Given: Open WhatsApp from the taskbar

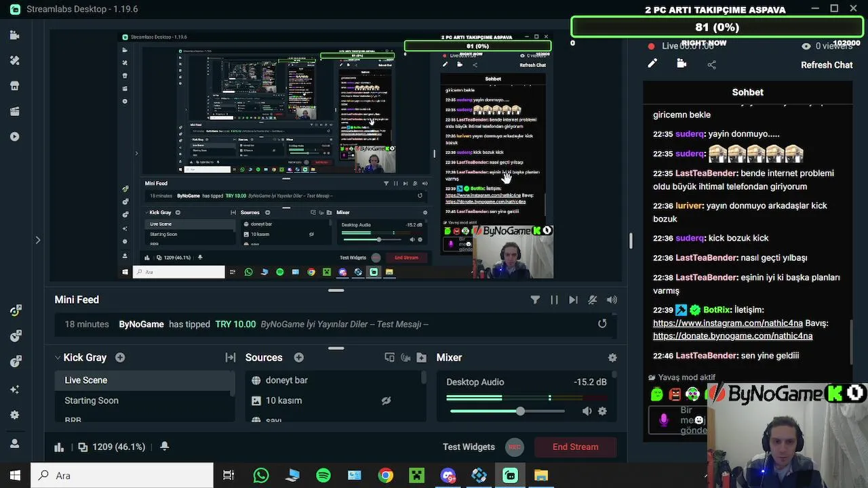Looking at the screenshot, I should pyautogui.click(x=261, y=475).
